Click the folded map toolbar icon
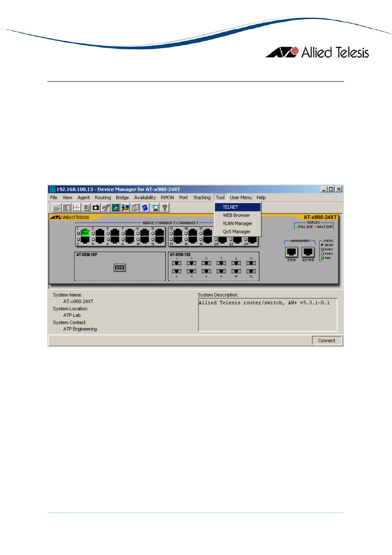392x555 pixels. coord(135,208)
